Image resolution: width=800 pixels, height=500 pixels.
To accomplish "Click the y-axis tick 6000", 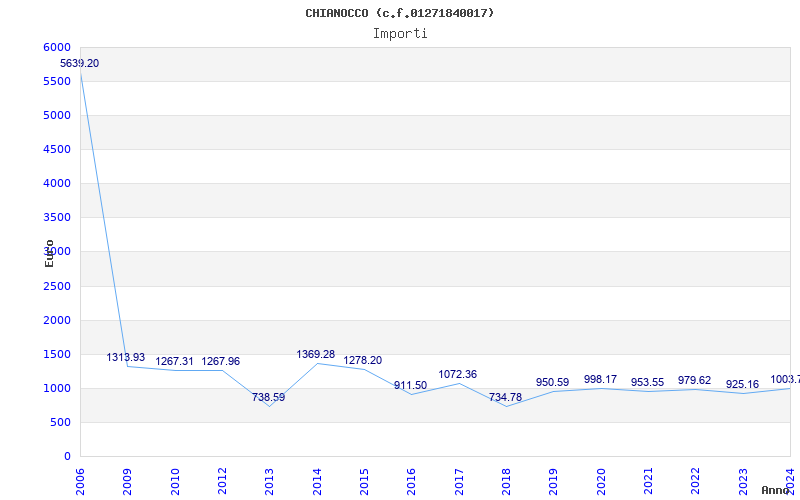I will pos(57,47).
